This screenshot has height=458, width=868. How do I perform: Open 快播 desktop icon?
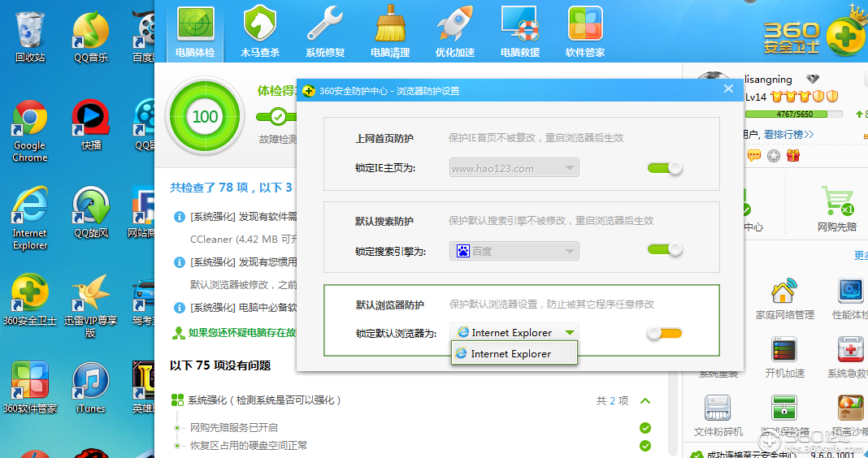coord(91,126)
